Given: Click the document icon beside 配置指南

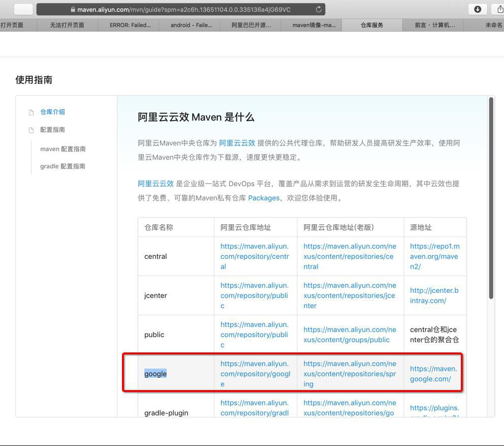Looking at the screenshot, I should pos(31,130).
